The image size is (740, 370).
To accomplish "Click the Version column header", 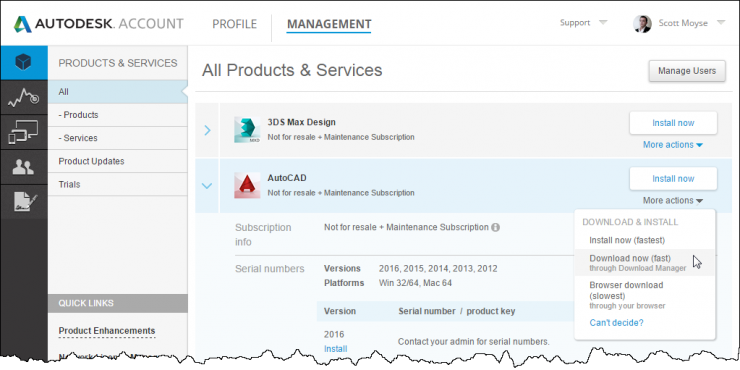I will [x=340, y=311].
